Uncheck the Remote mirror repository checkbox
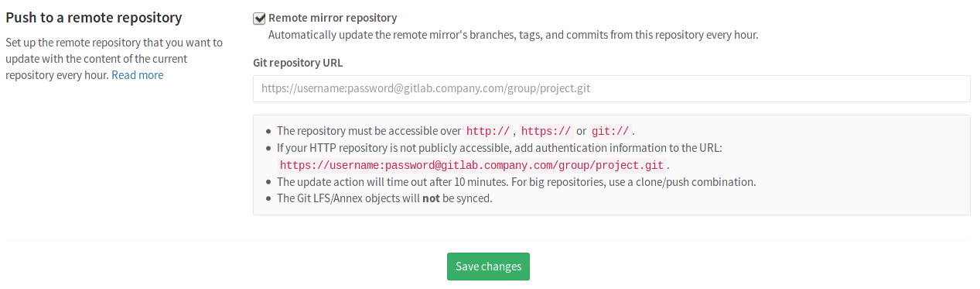Image resolution: width=980 pixels, height=289 pixels. [259, 18]
